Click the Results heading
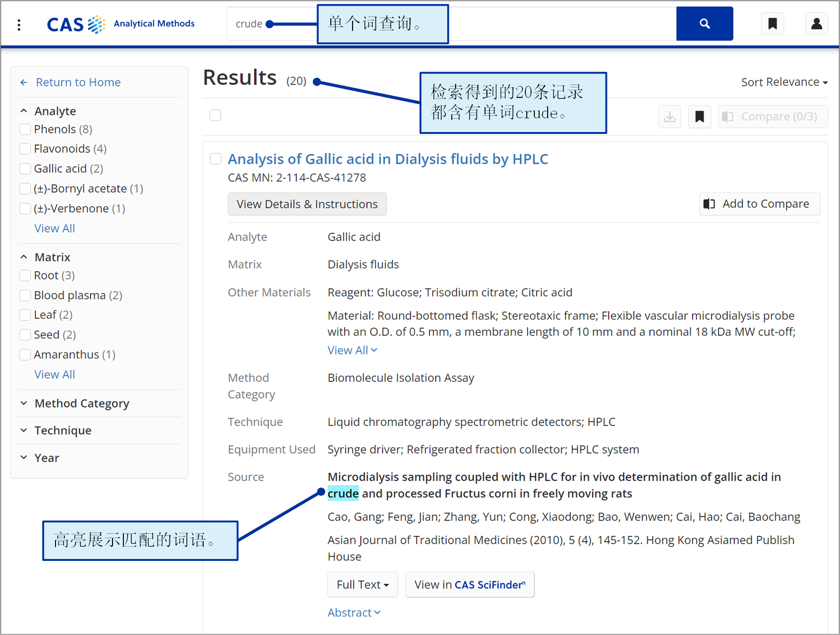Image resolution: width=840 pixels, height=635 pixels. 240,77
